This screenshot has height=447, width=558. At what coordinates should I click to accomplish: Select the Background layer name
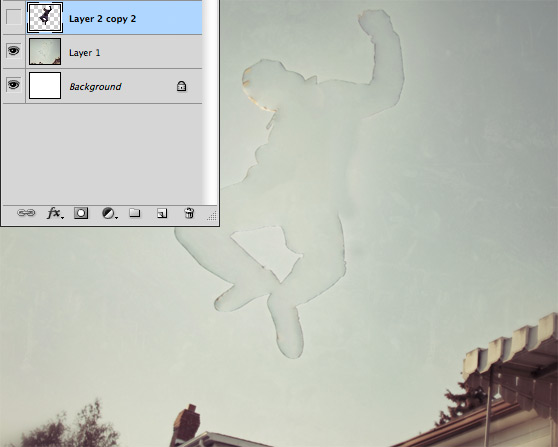(95, 86)
